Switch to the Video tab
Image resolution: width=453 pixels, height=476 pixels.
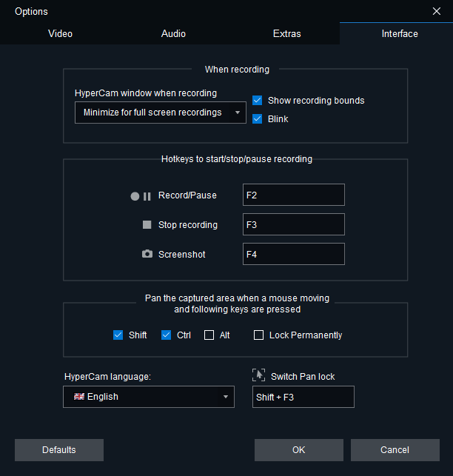tap(60, 33)
